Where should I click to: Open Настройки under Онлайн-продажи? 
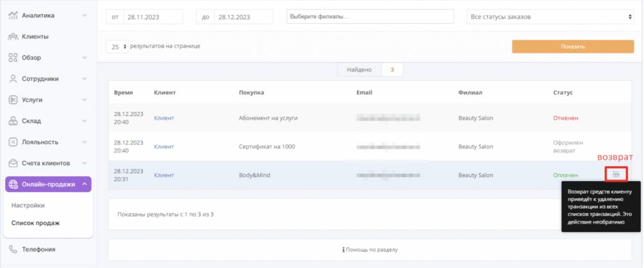click(28, 205)
